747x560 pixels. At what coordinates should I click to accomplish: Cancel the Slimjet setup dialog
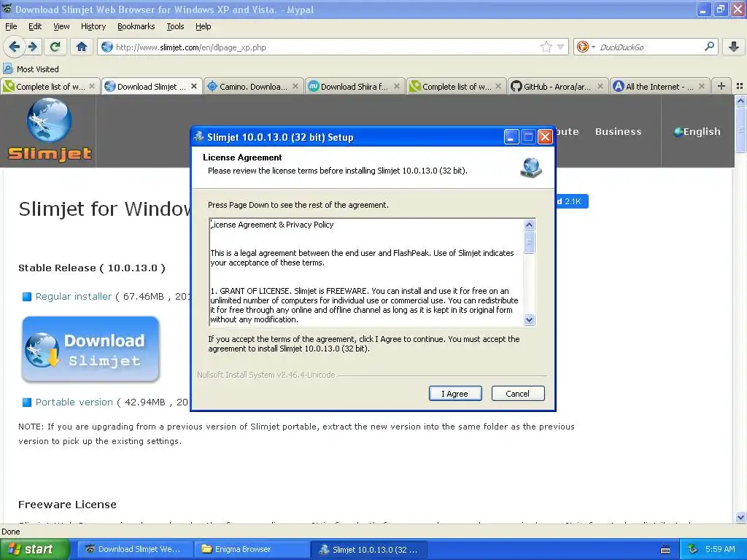[518, 393]
